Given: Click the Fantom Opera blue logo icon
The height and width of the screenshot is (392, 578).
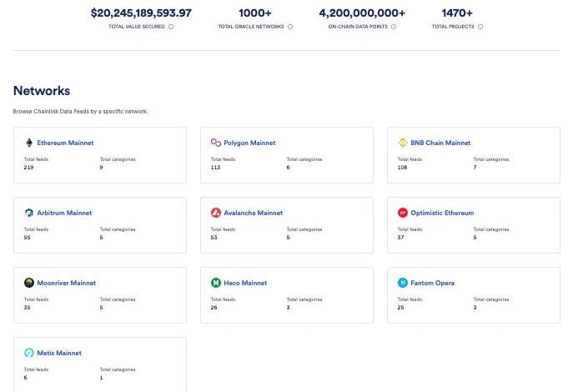Looking at the screenshot, I should (x=403, y=283).
